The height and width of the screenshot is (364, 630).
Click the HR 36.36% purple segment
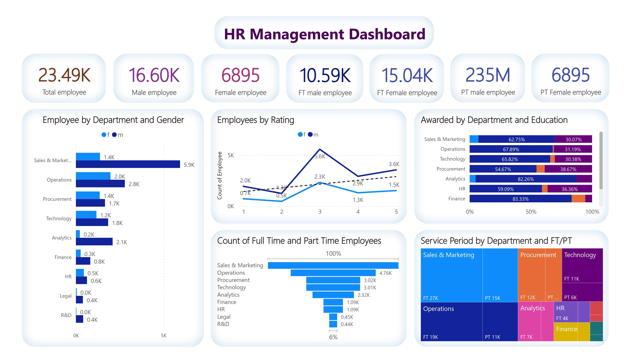pyautogui.click(x=570, y=189)
